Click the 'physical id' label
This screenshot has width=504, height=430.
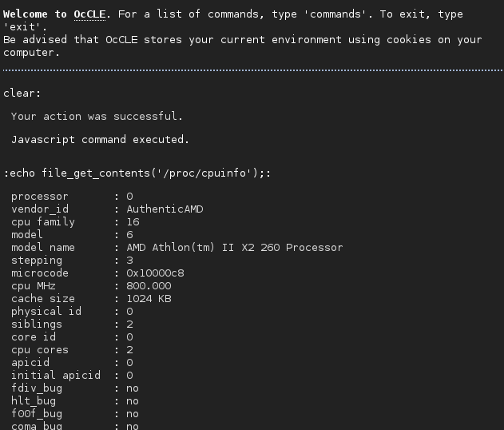[46, 312]
